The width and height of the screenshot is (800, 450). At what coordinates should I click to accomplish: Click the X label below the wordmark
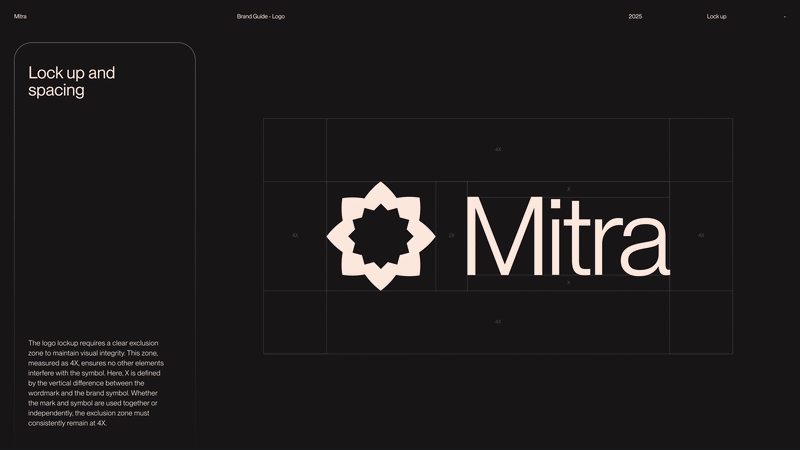[x=569, y=283]
